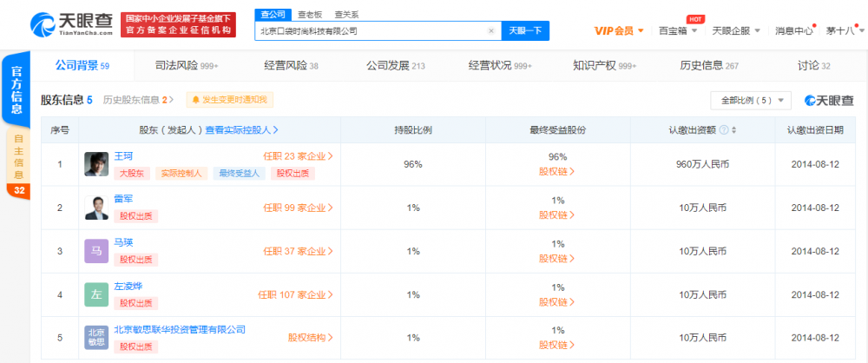Click 雷军's avatar photo
Screen dimensions: 868x363
tap(96, 208)
